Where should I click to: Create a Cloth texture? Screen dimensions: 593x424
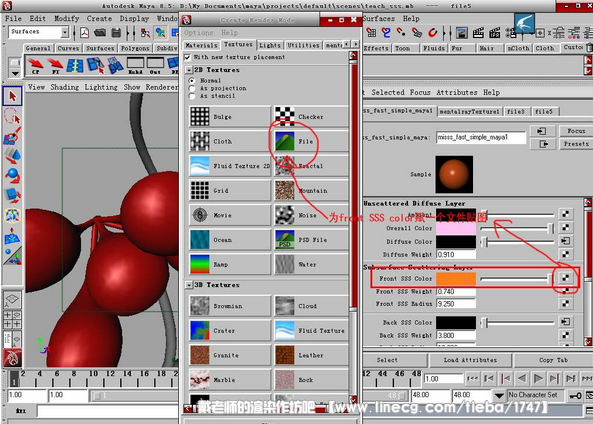[230, 141]
